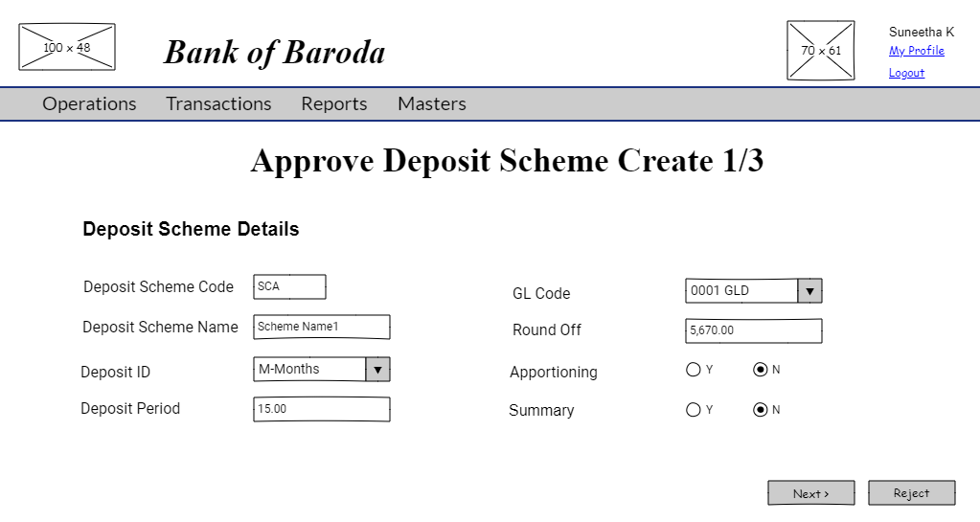Open the Transactions menu
Image resolution: width=980 pixels, height=522 pixels.
tap(218, 103)
